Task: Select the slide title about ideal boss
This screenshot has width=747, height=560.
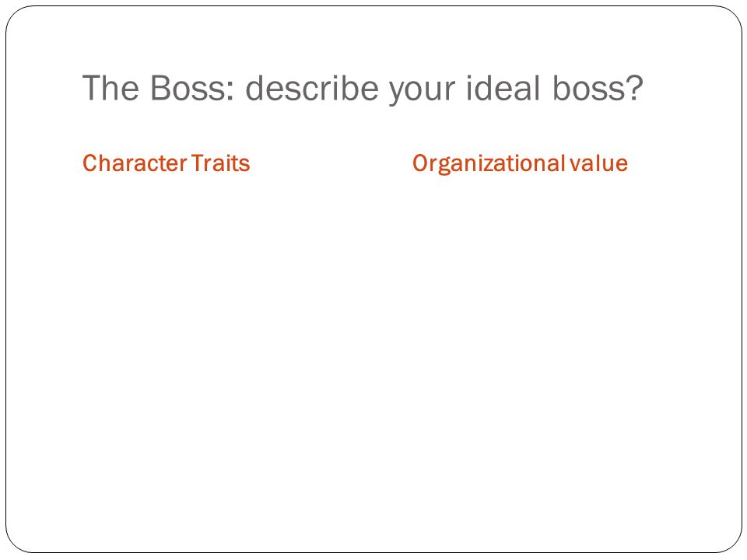Action: pyautogui.click(x=363, y=89)
